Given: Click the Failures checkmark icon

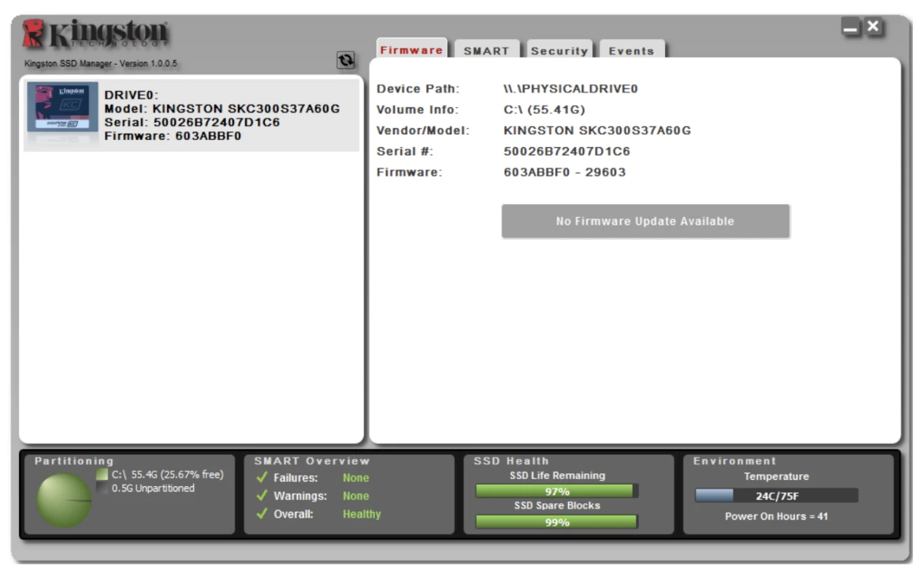Looking at the screenshot, I should (x=263, y=478).
